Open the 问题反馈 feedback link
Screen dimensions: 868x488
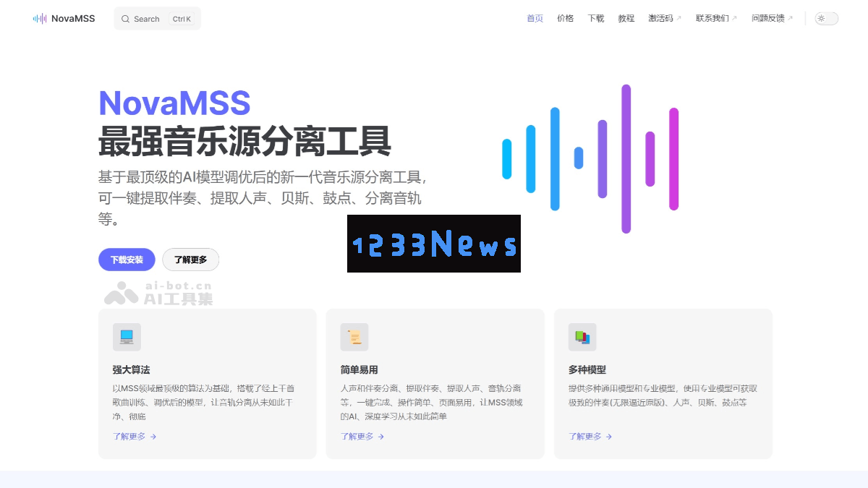773,19
